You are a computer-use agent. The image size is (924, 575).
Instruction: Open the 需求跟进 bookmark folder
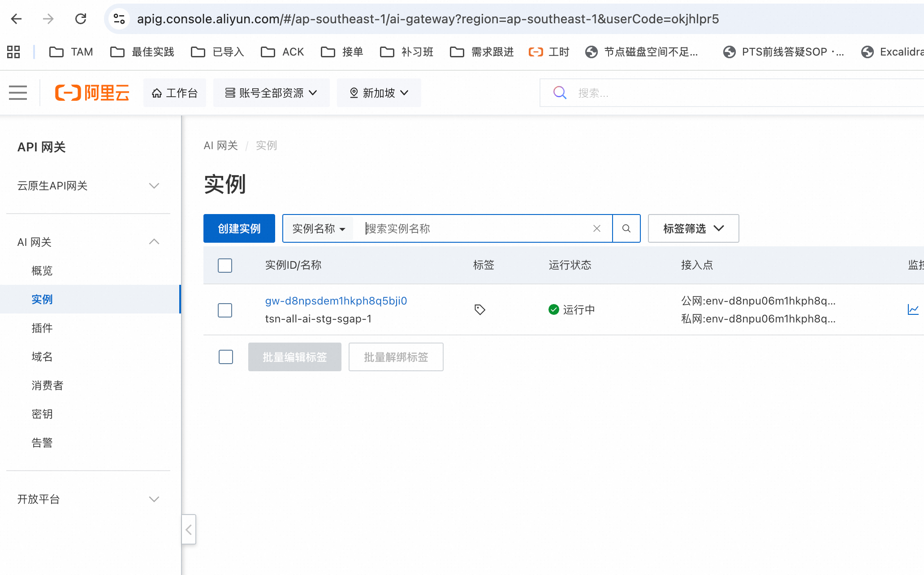(x=482, y=52)
